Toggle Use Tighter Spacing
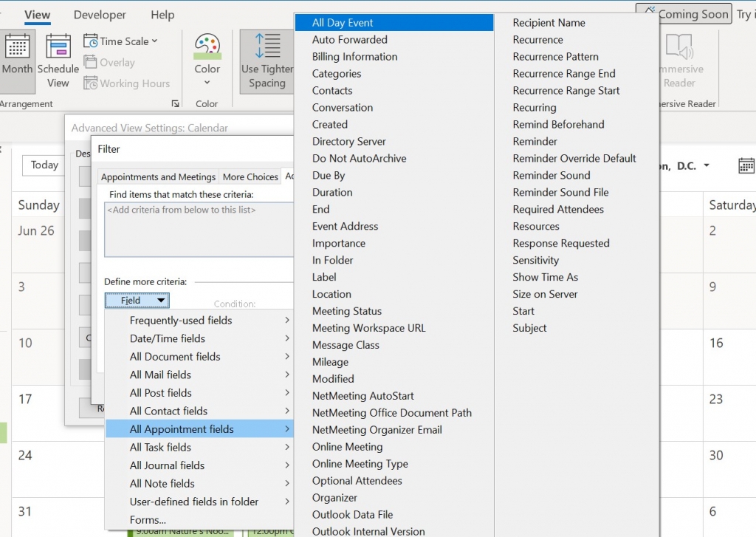The image size is (756, 537). (267, 61)
